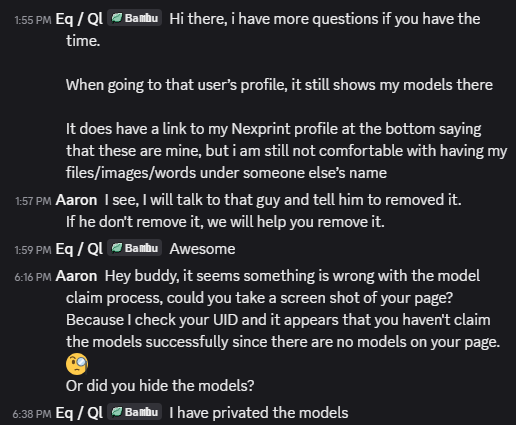Click the 1:57 PM timestamp
Screen dimensions: 516x425
(x=33, y=201)
